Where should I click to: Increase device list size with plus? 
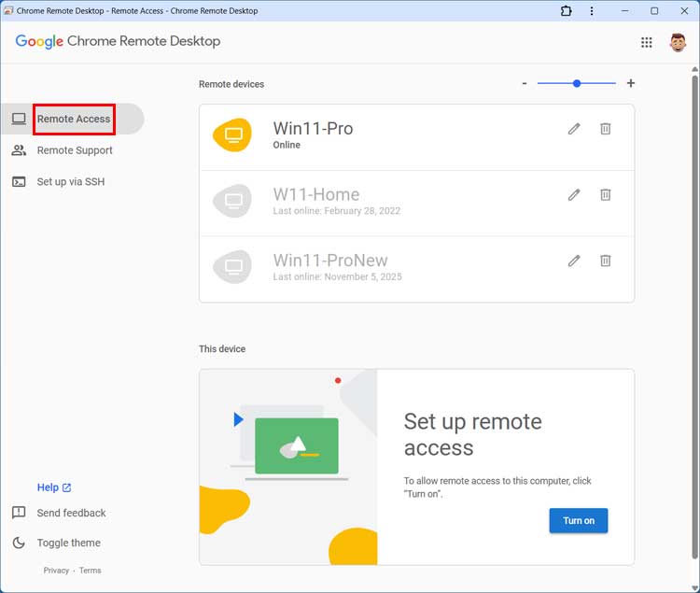pyautogui.click(x=631, y=83)
